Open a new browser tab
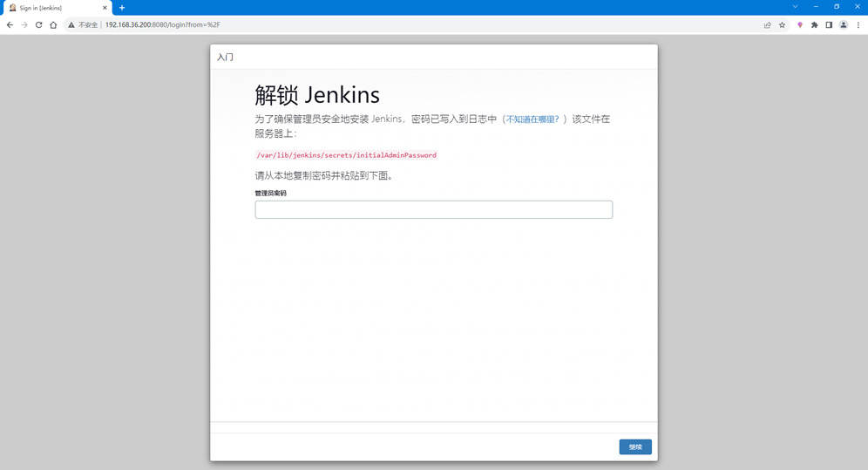868x470 pixels. 122,8
